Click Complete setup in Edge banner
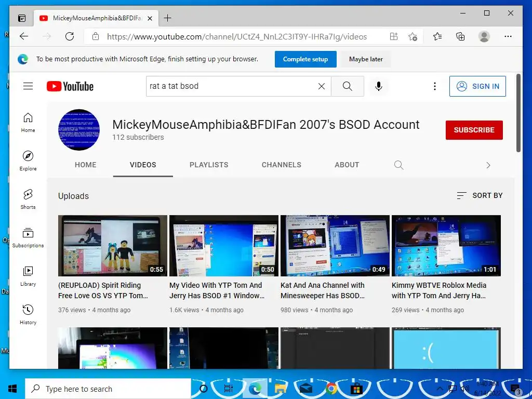This screenshot has height=399, width=532. [305, 59]
